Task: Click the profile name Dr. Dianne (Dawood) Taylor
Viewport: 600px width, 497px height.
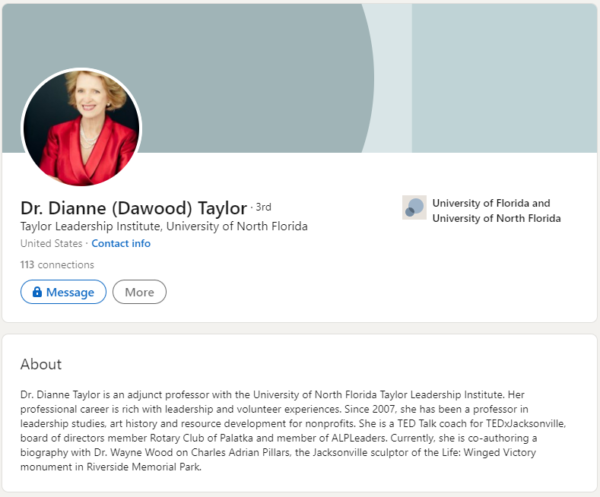Action: click(133, 208)
